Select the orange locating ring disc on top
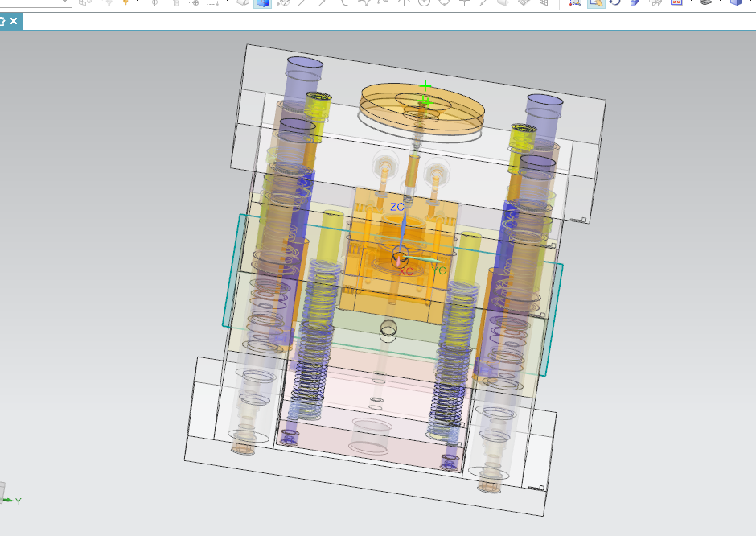 pos(421,109)
